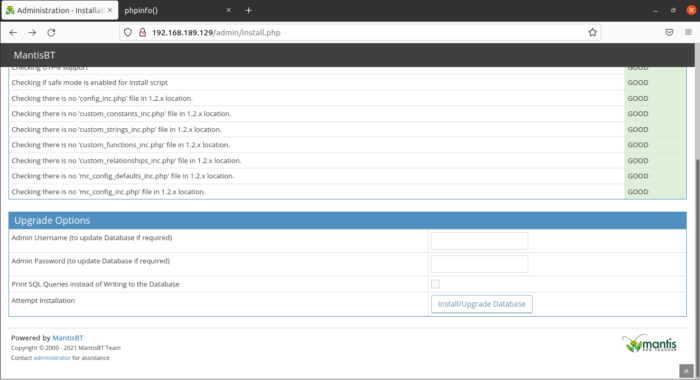
Task: Click the Upgrade Options heading
Action: point(52,221)
